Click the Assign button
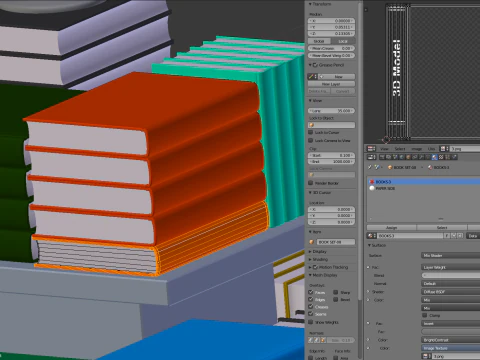This screenshot has height=360, width=480. (x=391, y=228)
